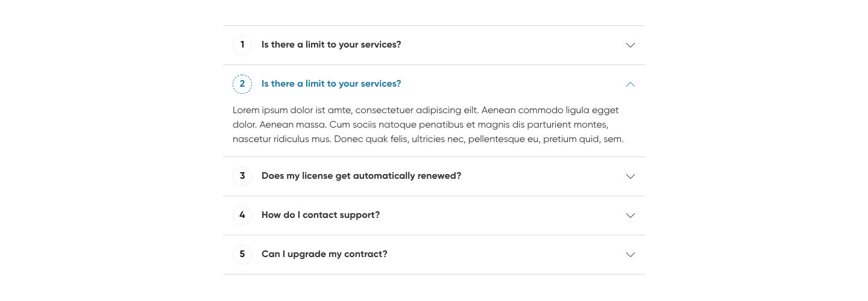Image resolution: width=868 pixels, height=301 pixels.
Task: Click the answer line starting 'dolor. Aenean massa'
Action: (x=420, y=125)
